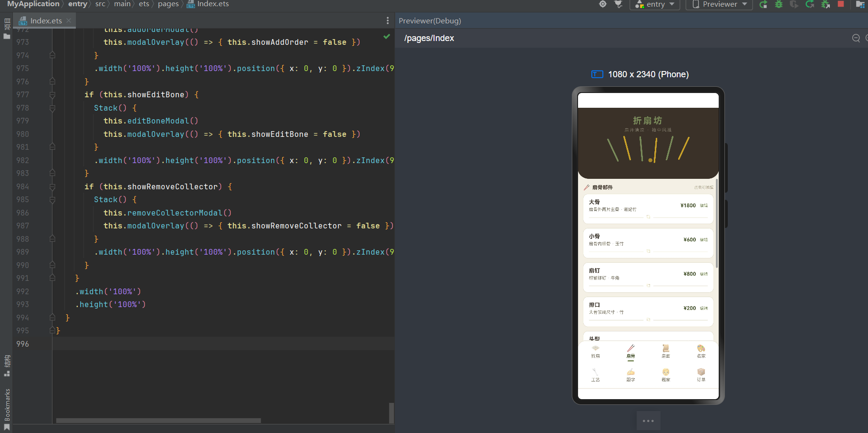Open the Structure tool window on left bar
868x433 pixels.
coord(7,366)
